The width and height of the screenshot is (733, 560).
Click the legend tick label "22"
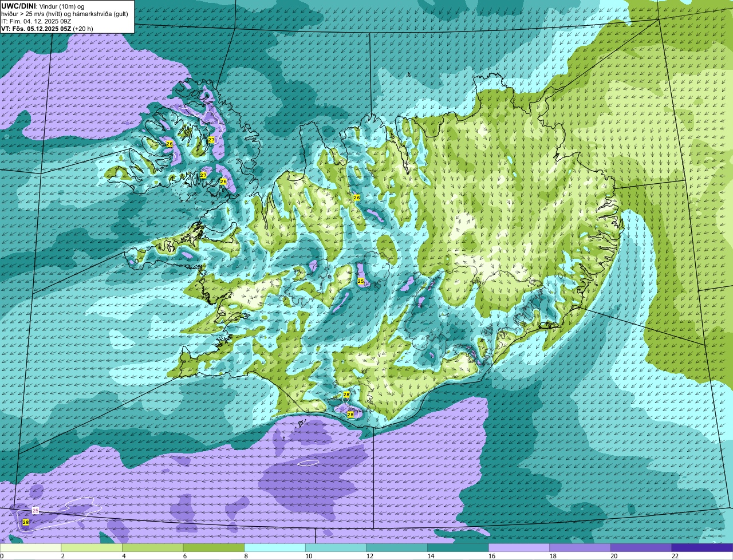(675, 556)
